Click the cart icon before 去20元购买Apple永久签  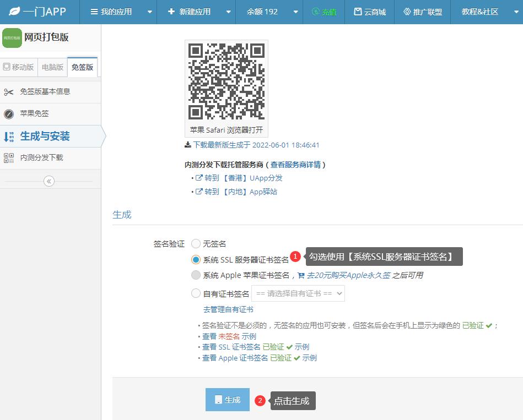301,275
